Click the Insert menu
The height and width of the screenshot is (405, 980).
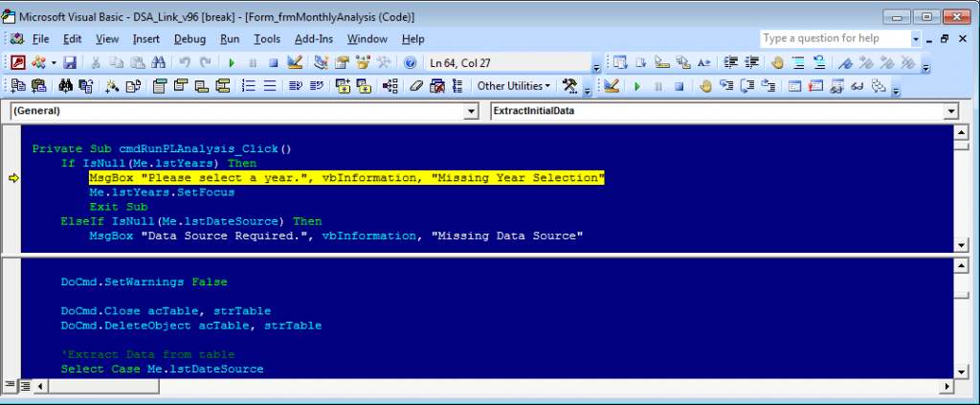click(x=145, y=38)
